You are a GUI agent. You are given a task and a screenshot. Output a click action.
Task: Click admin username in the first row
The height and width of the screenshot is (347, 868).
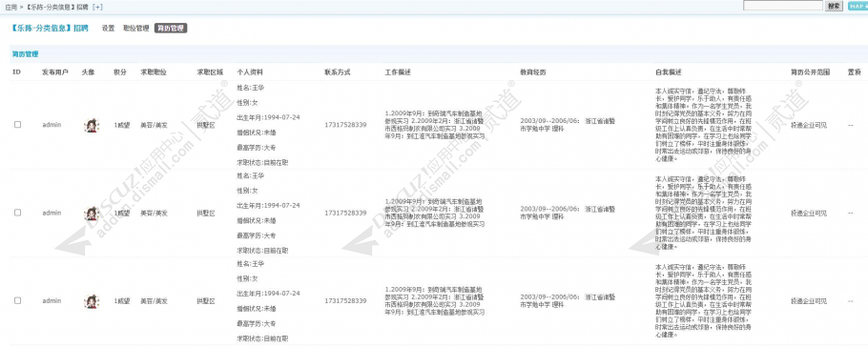(x=52, y=125)
